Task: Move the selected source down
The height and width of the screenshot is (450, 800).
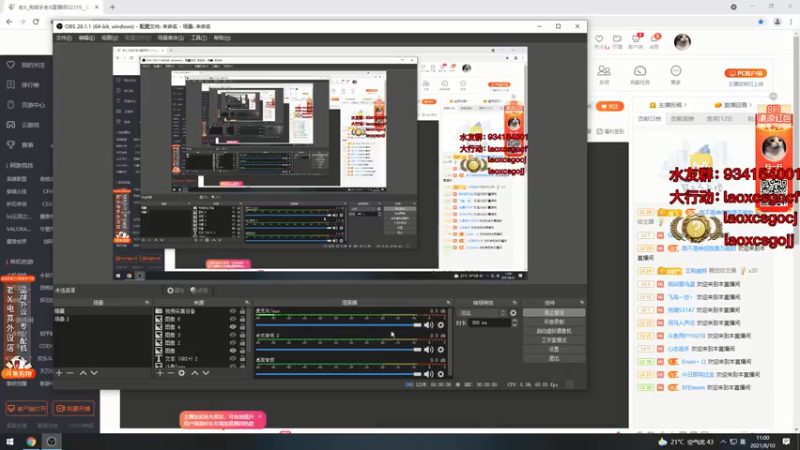Action: [x=206, y=373]
